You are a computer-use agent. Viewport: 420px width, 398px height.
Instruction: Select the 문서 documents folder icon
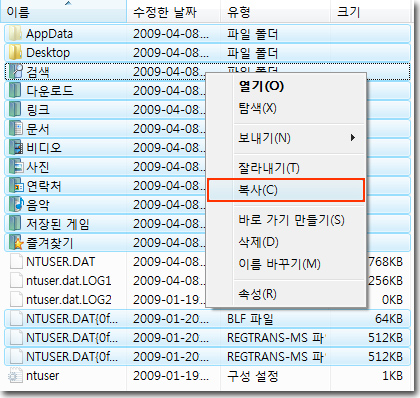[x=15, y=129]
